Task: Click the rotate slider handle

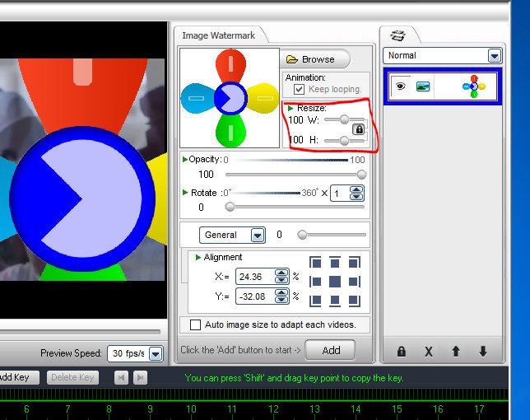Action: pyautogui.click(x=230, y=207)
